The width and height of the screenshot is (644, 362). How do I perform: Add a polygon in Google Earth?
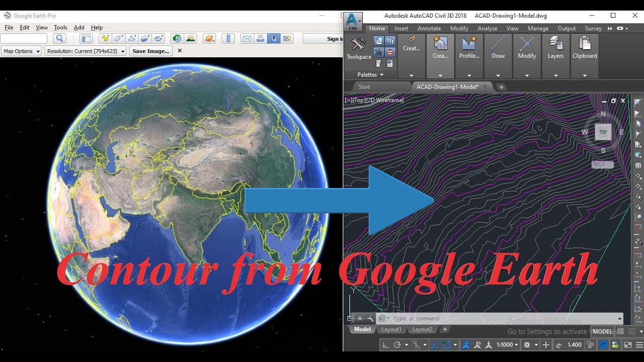(x=118, y=38)
